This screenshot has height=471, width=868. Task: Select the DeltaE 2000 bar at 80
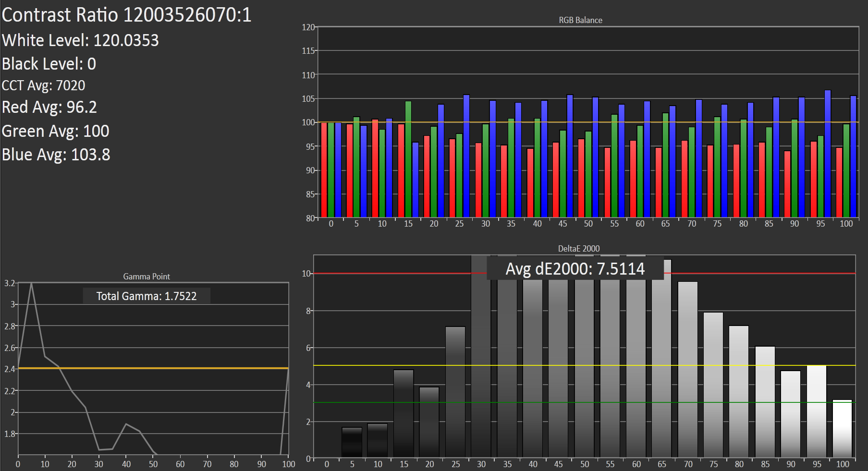[x=739, y=392]
